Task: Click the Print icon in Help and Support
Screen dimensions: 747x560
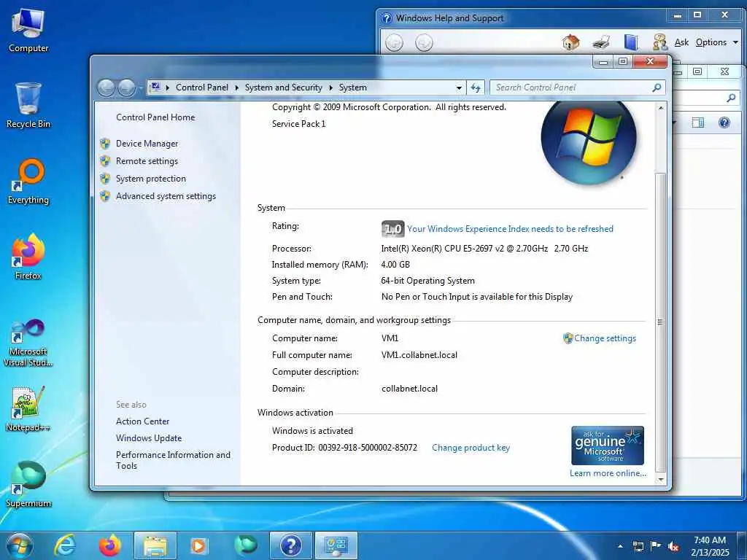Action: click(x=601, y=42)
